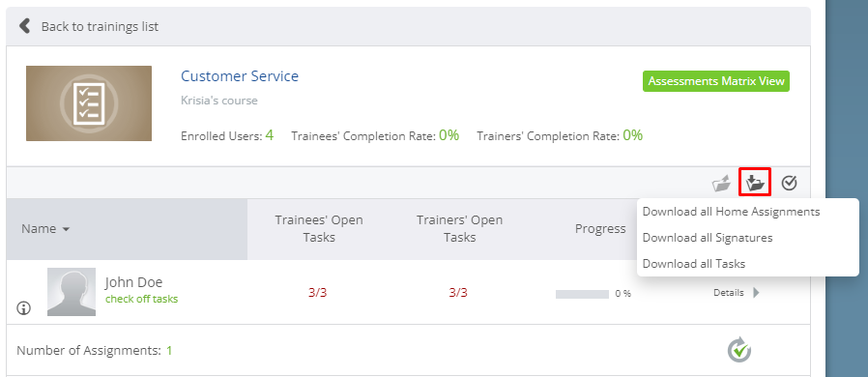Image resolution: width=868 pixels, height=377 pixels.
Task: Choose Download all Tasks option
Action: tap(694, 264)
